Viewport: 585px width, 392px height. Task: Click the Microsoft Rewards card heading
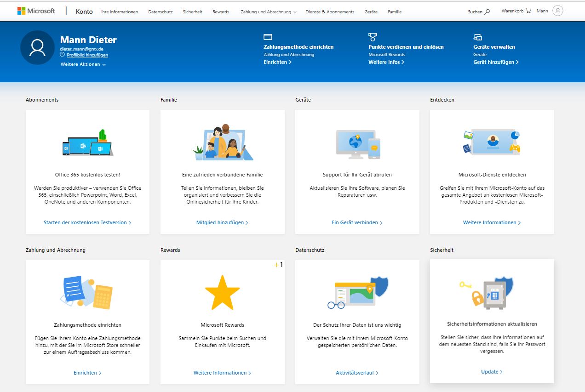[x=223, y=325]
